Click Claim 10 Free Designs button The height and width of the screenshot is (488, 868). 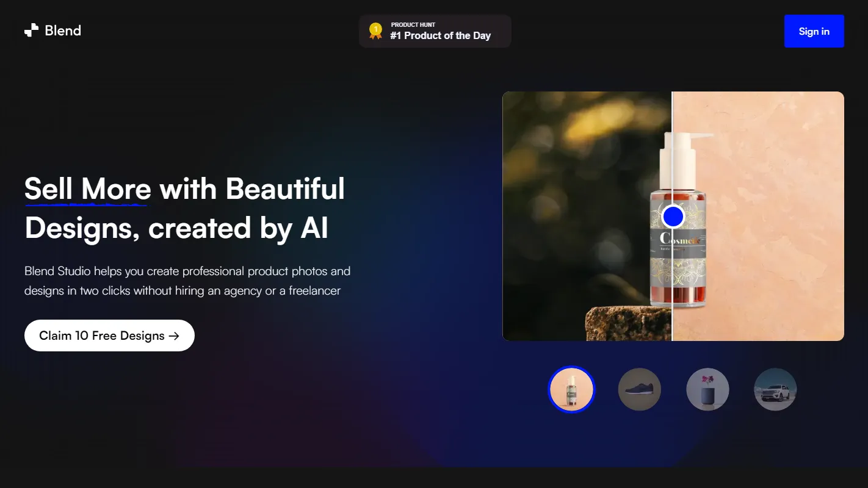pyautogui.click(x=109, y=335)
